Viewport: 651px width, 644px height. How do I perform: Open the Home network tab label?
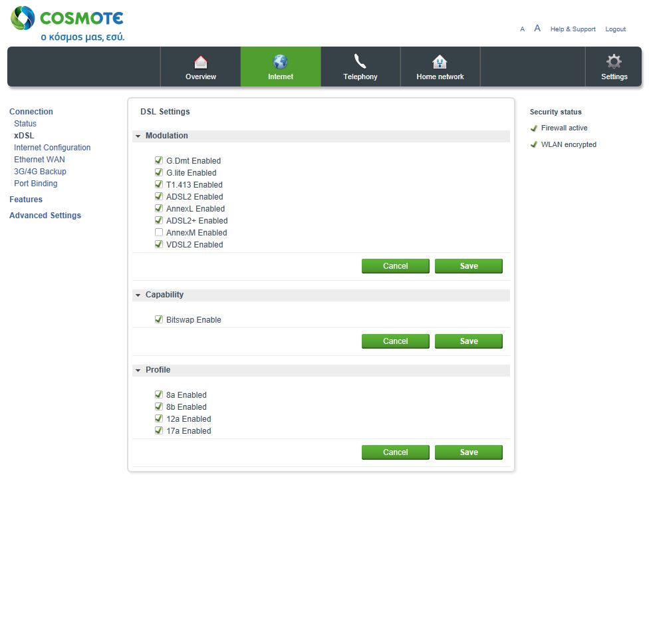point(440,77)
